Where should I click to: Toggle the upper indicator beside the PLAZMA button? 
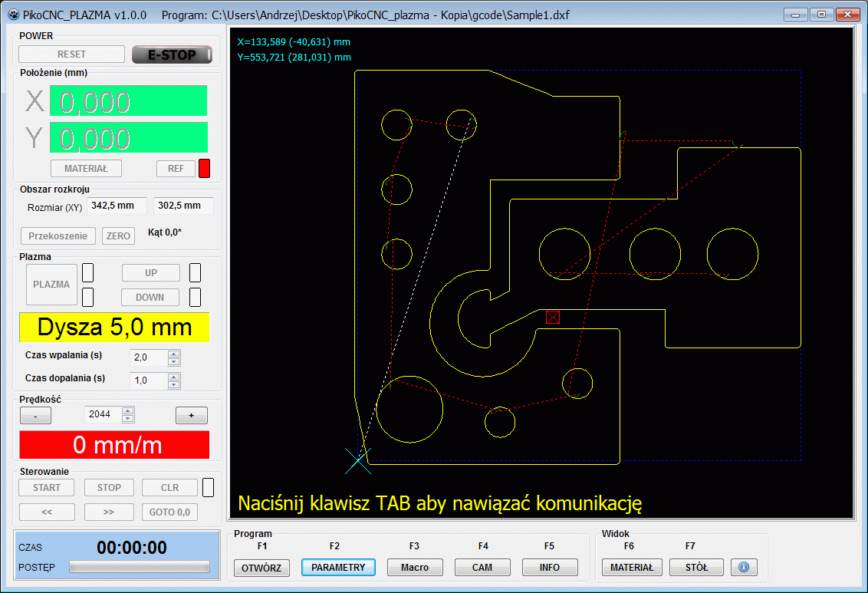(x=87, y=272)
